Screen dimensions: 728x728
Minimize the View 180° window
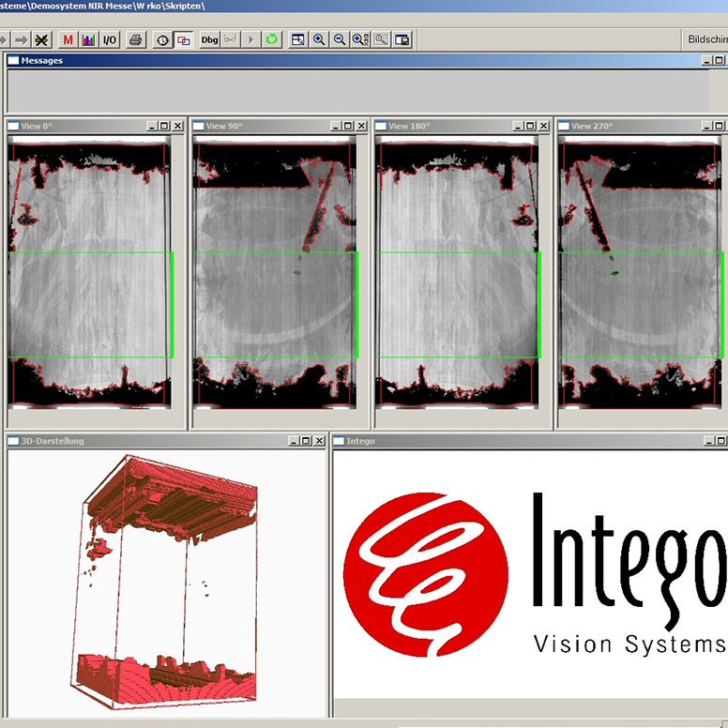click(x=518, y=126)
